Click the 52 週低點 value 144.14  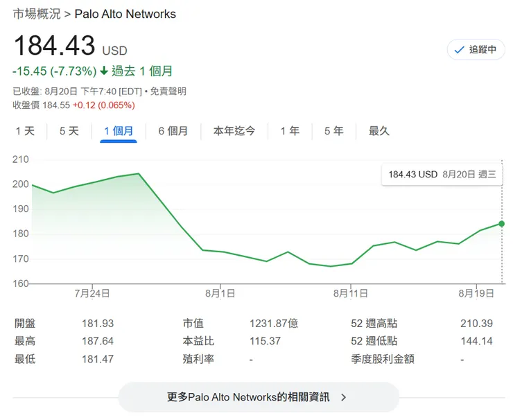point(476,341)
